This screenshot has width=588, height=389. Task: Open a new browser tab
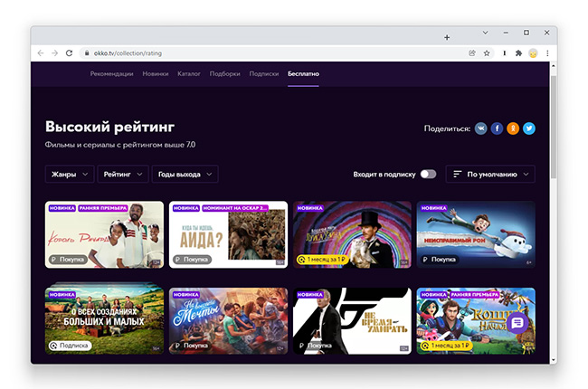447,37
